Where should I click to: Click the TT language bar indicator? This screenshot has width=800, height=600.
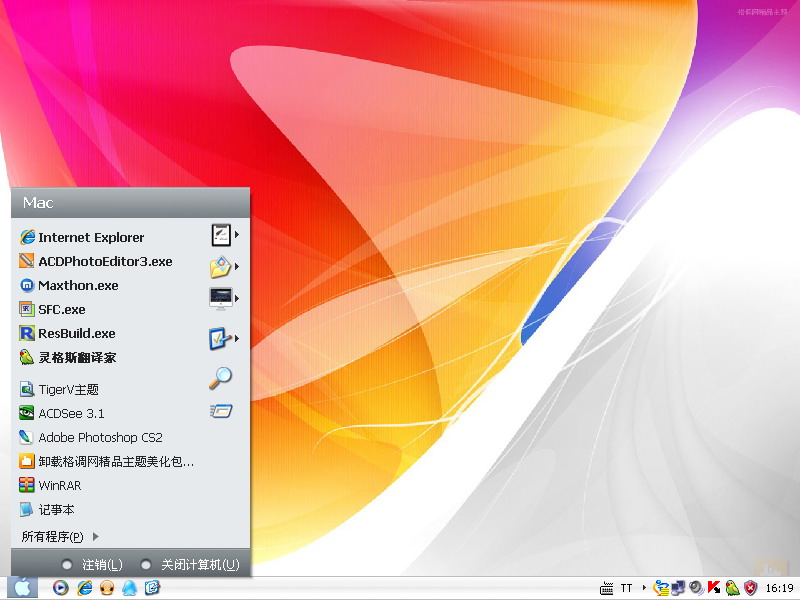point(627,588)
